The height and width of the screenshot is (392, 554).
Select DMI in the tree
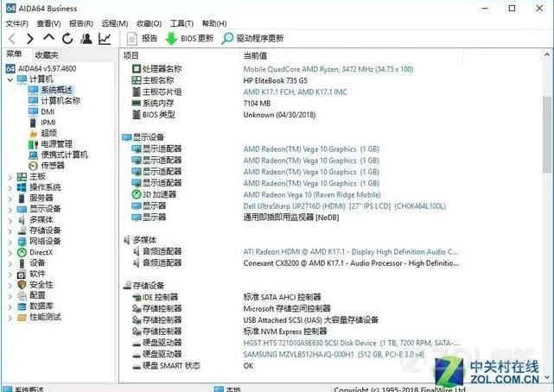48,112
